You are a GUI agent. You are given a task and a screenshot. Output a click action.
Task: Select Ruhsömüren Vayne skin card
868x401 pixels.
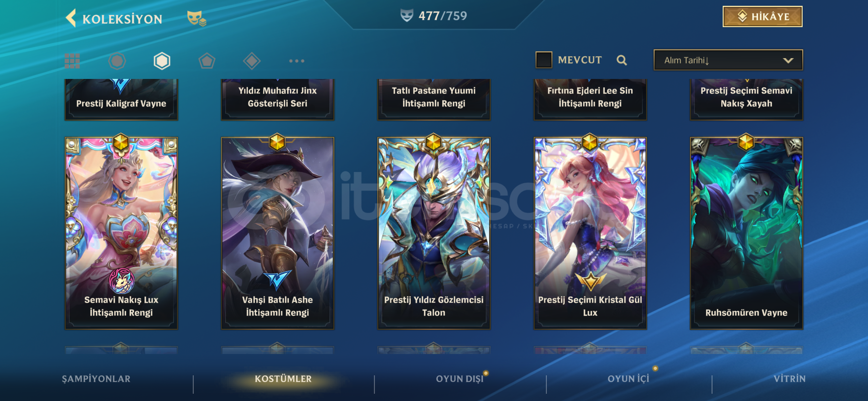746,233
